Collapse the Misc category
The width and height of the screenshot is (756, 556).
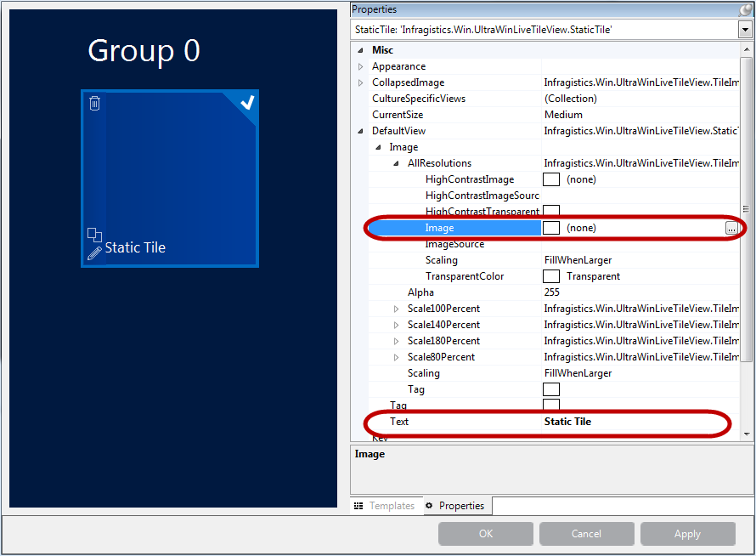point(360,49)
